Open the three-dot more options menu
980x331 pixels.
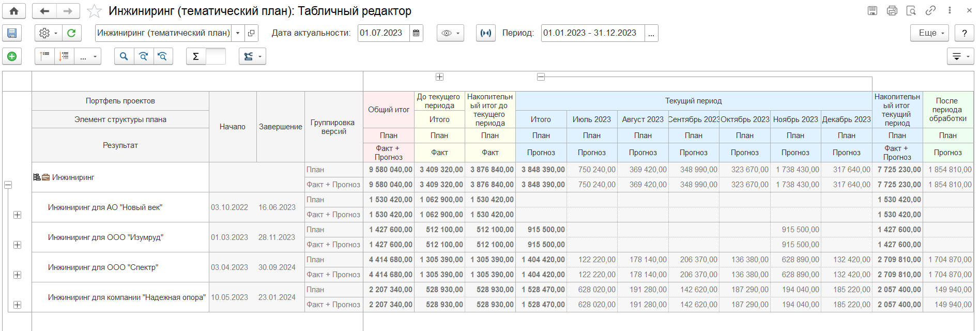click(x=950, y=10)
